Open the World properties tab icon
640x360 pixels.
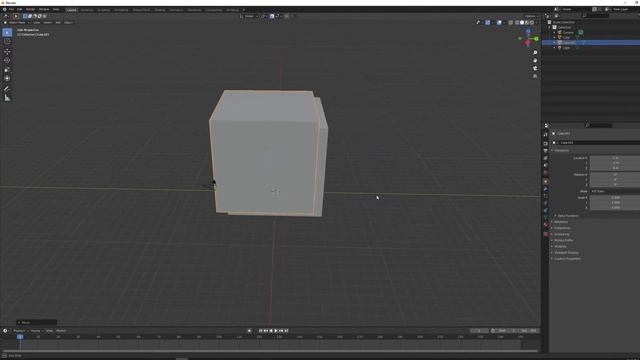pos(546,173)
